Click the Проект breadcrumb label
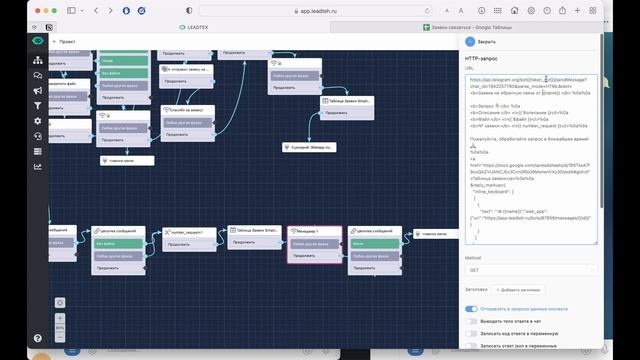This screenshot has height=360, width=640. [x=67, y=42]
